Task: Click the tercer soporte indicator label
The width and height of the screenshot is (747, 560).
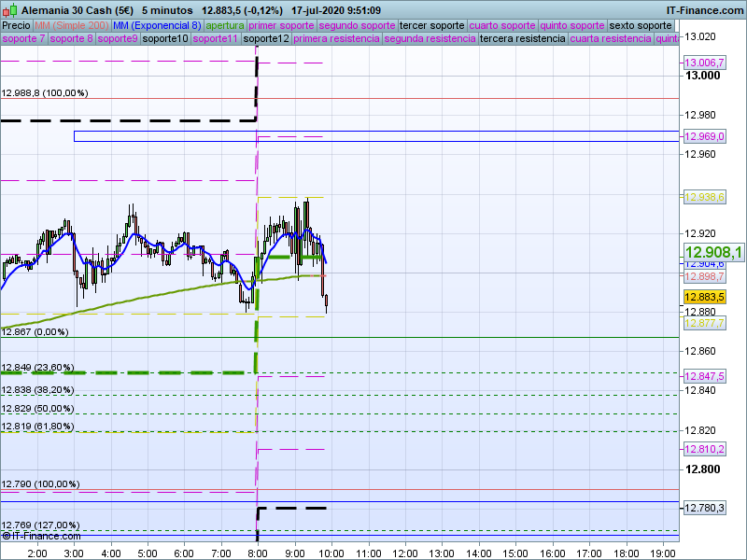Action: [x=431, y=25]
